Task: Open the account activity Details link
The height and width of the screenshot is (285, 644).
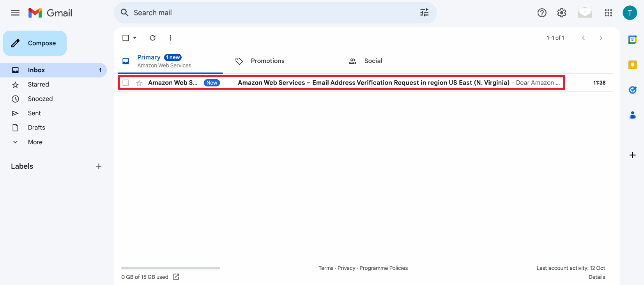Action: tap(596, 277)
